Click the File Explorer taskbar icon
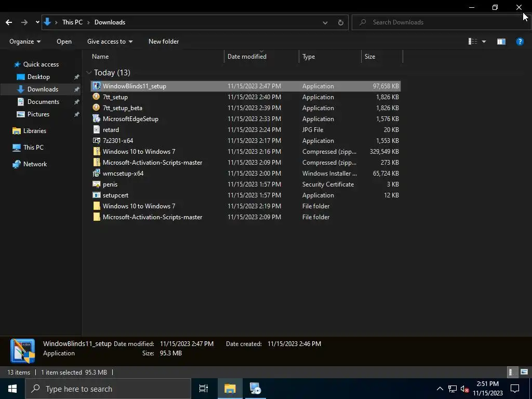The image size is (532, 399). point(230,389)
